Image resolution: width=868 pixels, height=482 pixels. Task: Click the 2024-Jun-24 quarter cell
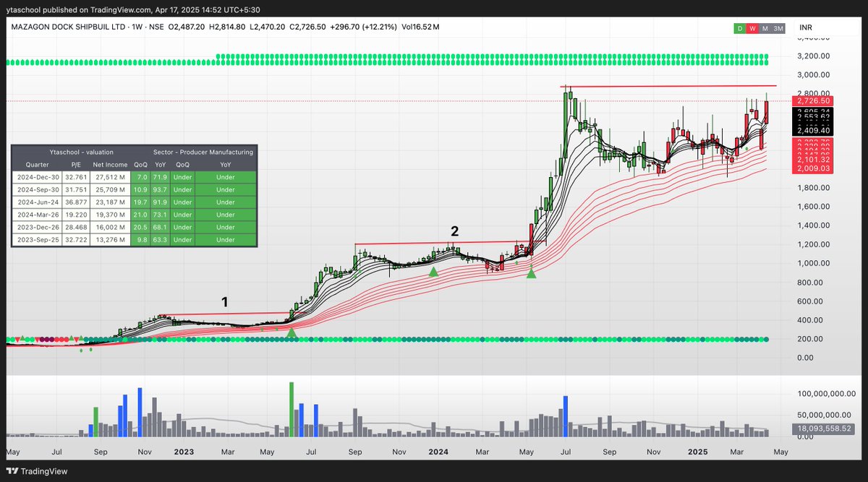pyautogui.click(x=37, y=202)
